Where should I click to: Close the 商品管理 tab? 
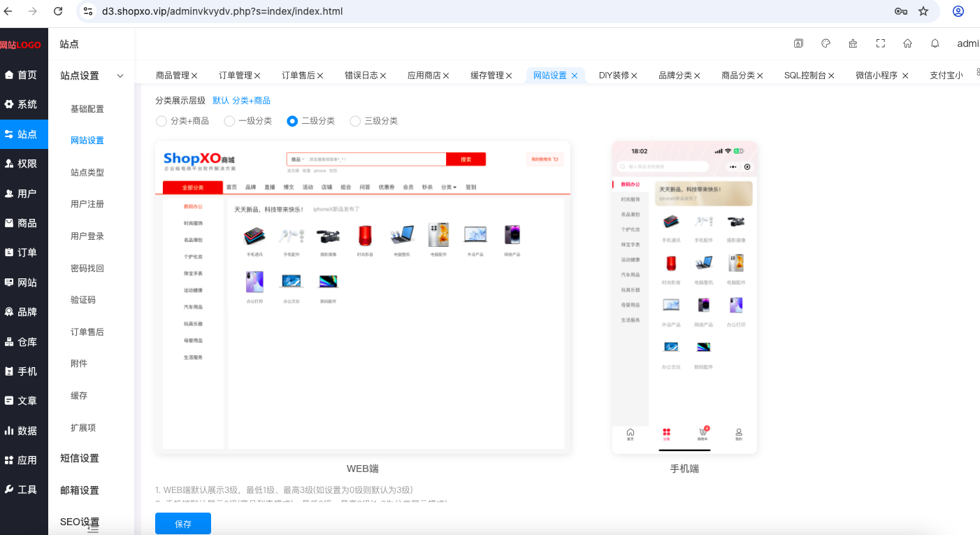[x=194, y=76]
